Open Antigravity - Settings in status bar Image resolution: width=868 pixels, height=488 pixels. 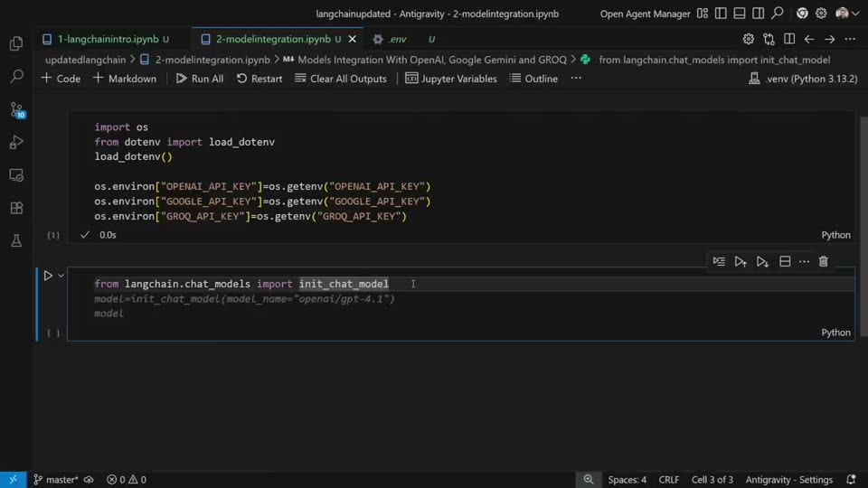pyautogui.click(x=788, y=480)
